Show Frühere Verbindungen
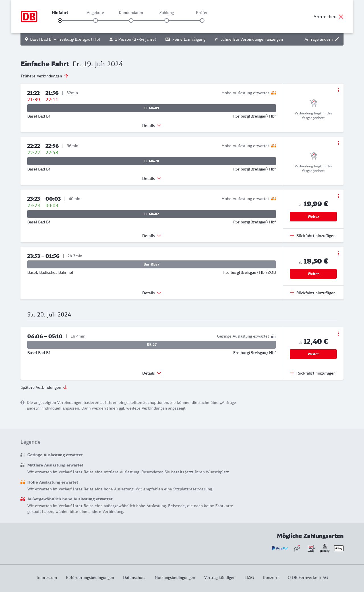 click(45, 76)
